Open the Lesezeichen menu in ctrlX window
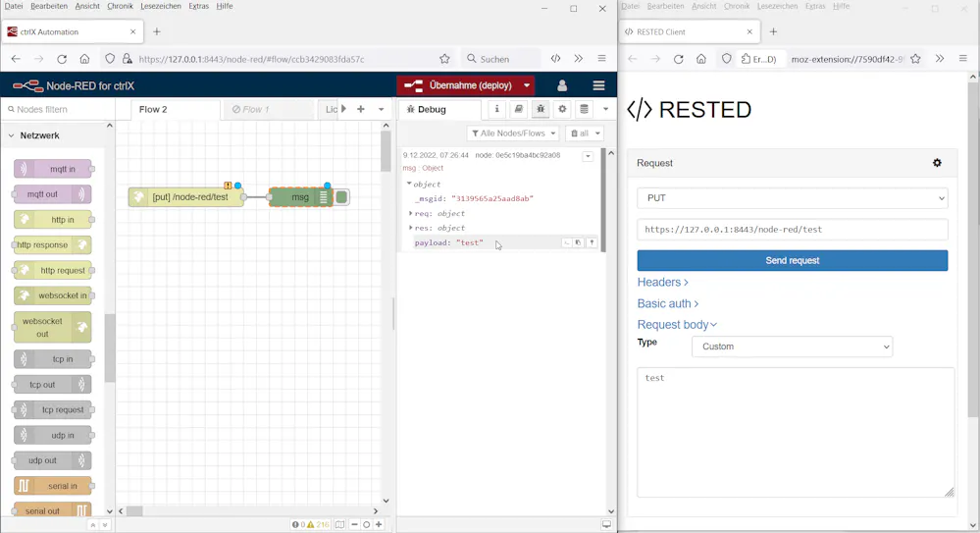Viewport: 980px width, 533px height. (161, 6)
